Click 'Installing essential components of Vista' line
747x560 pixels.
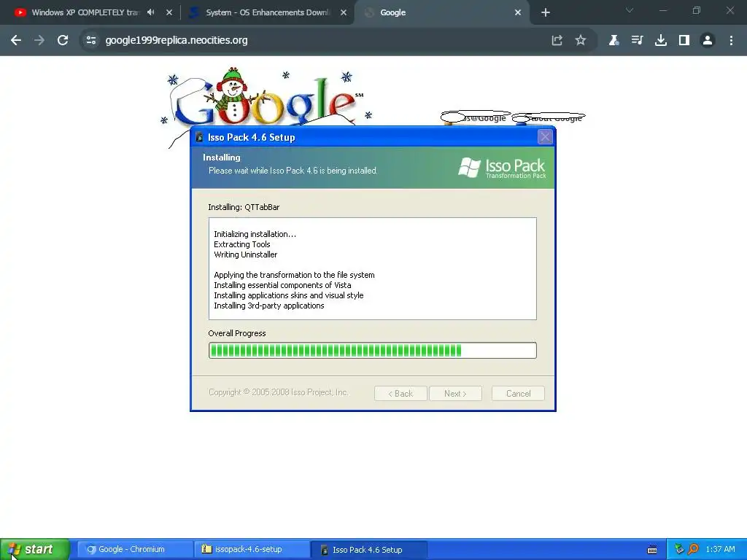pyautogui.click(x=282, y=285)
